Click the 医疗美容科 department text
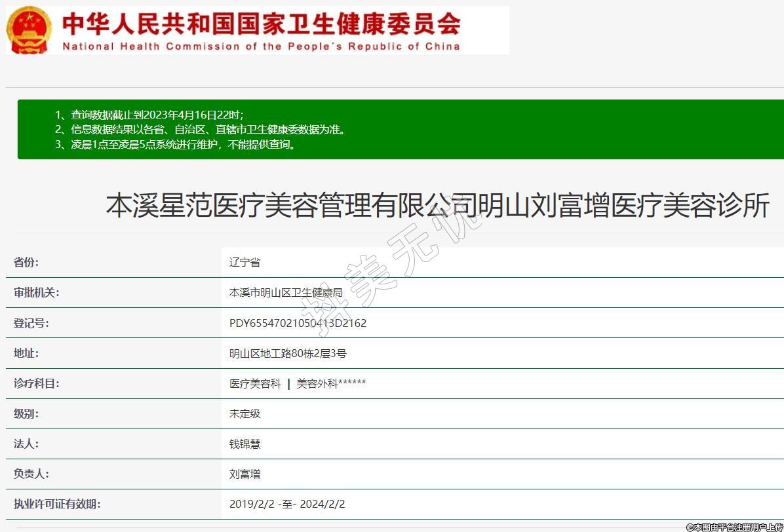The width and height of the screenshot is (784, 532). tap(255, 384)
